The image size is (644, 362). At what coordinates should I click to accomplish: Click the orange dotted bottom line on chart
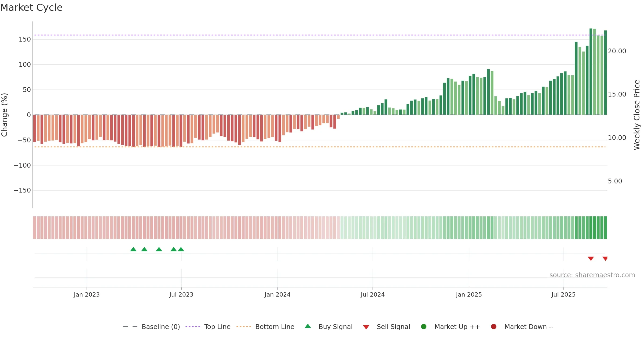point(320,147)
